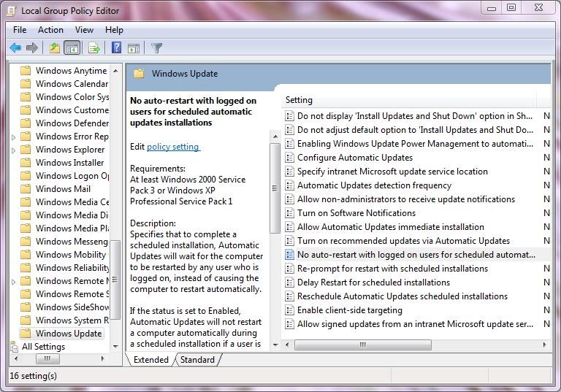
Task: Toggle the Show/Hide Action Pane icon
Action: pos(134,48)
